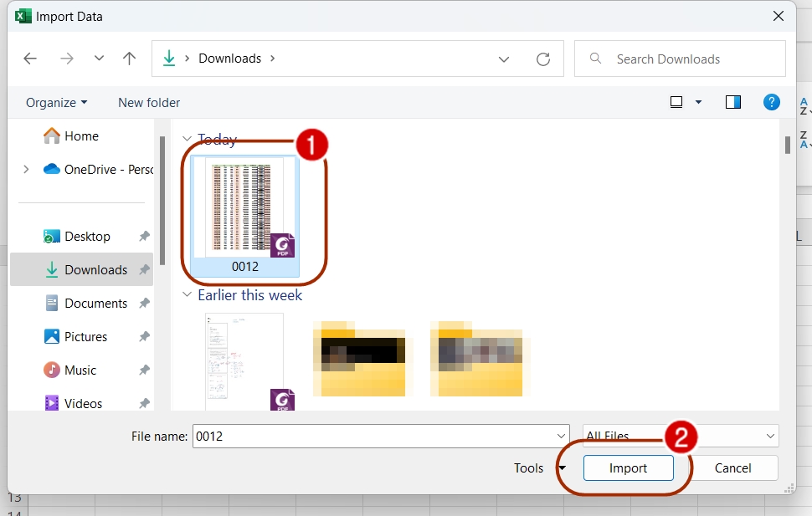
Task: Click the Excel logo in title bar
Action: [22, 16]
